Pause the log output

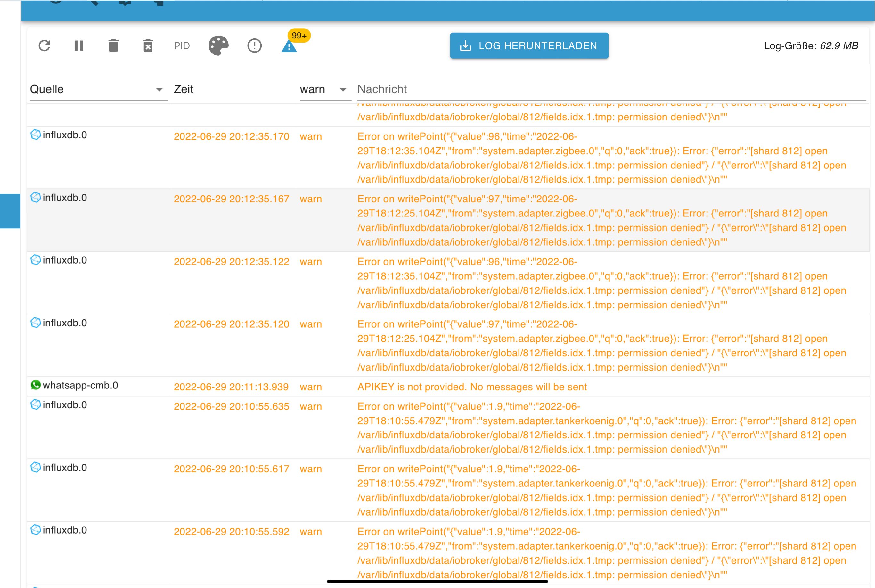pyautogui.click(x=79, y=46)
